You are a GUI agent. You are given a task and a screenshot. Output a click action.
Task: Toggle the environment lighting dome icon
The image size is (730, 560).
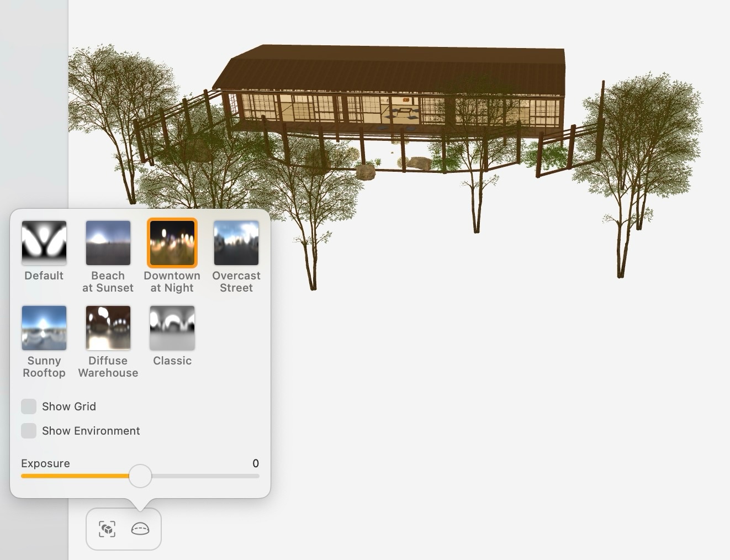click(x=140, y=529)
